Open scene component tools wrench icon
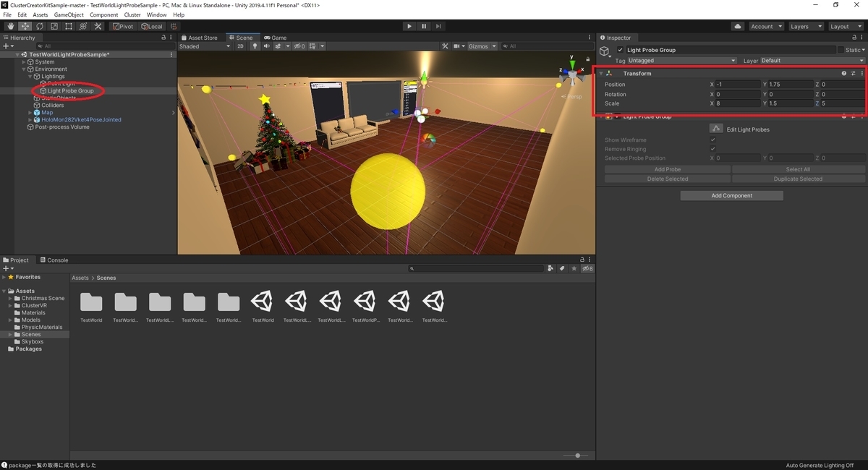The height and width of the screenshot is (470, 868). (446, 46)
